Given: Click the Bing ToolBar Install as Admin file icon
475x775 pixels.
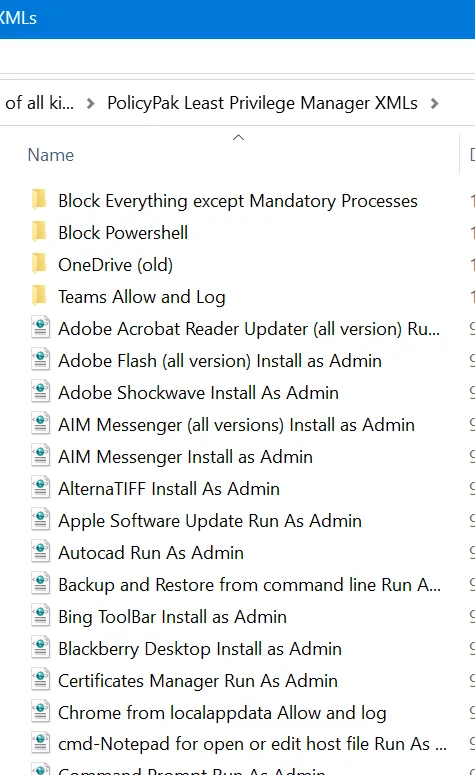Looking at the screenshot, I should point(41,617).
